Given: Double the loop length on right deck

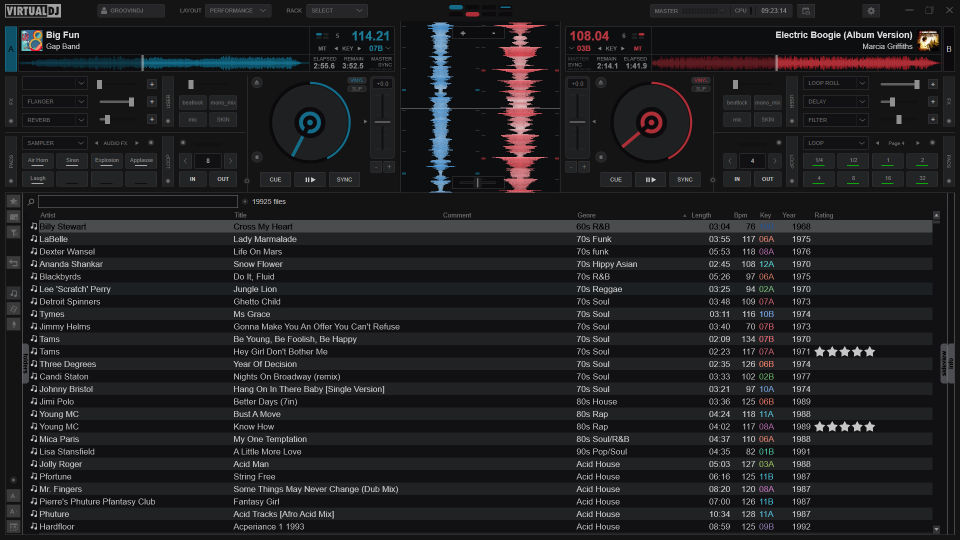Looking at the screenshot, I should click(774, 161).
